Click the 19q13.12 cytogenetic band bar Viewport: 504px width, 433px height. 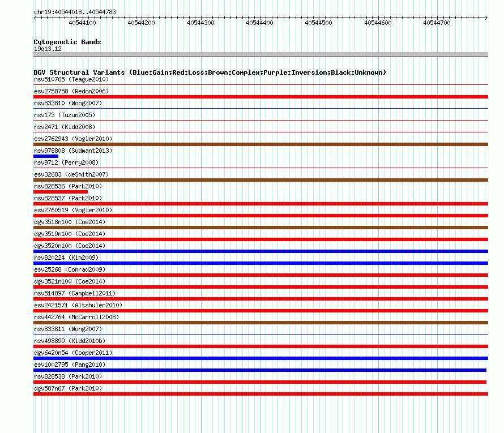260,55
